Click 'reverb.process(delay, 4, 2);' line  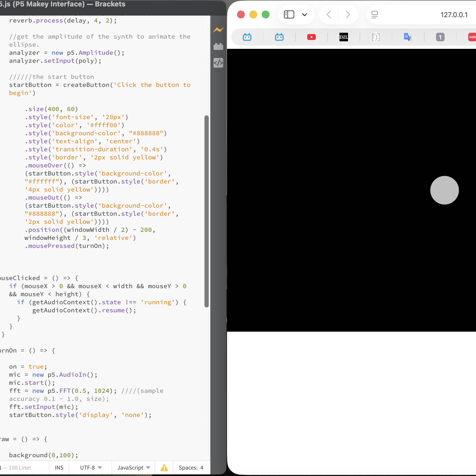[x=63, y=21]
